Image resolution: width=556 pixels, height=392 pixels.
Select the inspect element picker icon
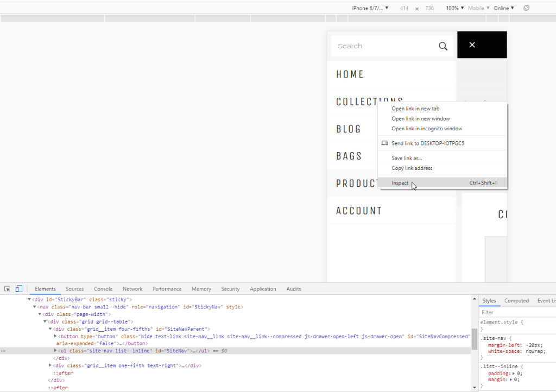[7, 288]
